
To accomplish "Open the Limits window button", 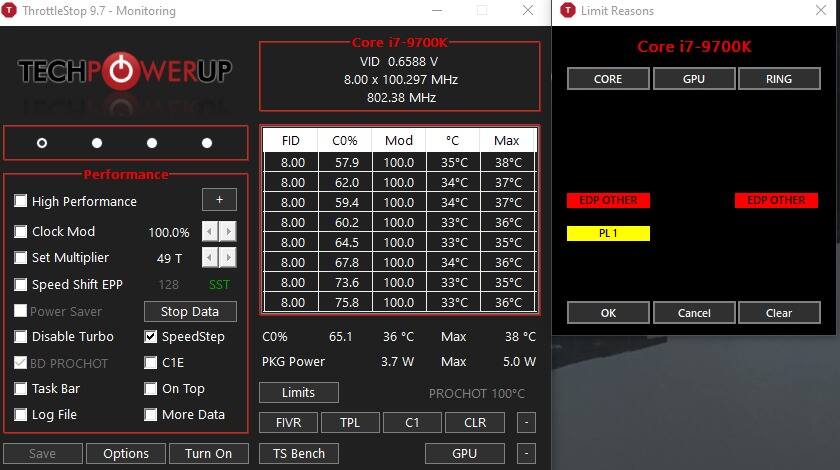I will (298, 392).
